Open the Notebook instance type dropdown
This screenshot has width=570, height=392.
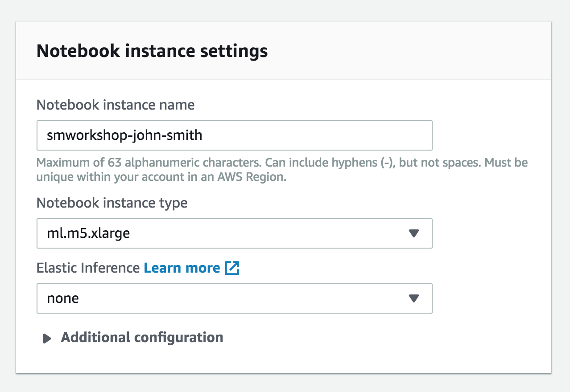point(234,233)
